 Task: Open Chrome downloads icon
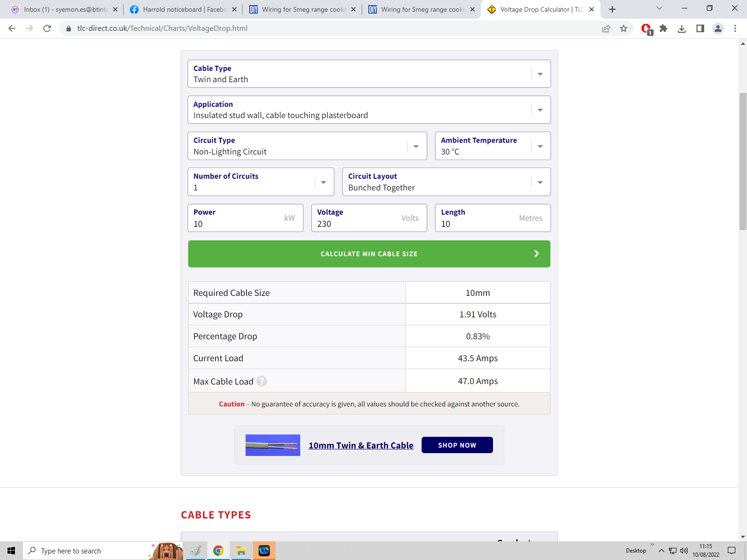click(x=682, y=28)
